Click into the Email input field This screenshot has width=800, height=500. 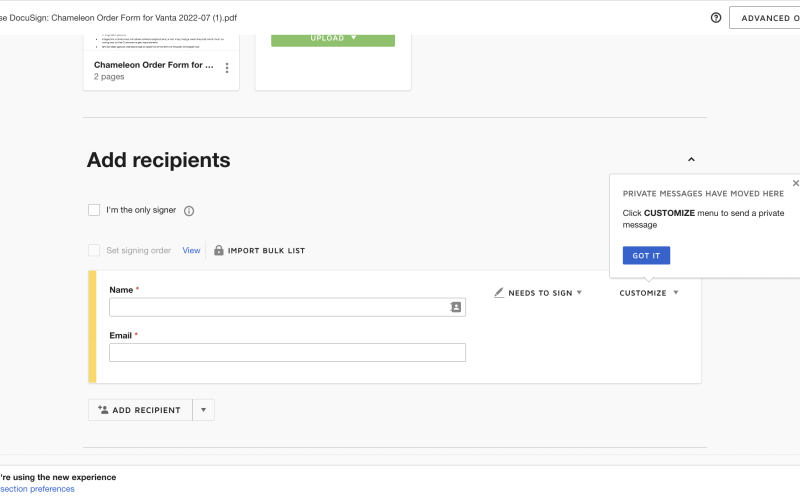point(287,352)
